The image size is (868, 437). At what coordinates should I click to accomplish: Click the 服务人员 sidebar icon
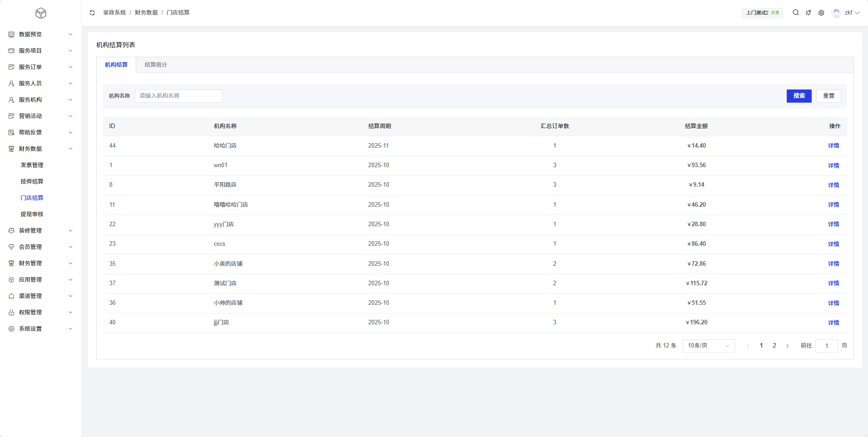click(x=11, y=84)
